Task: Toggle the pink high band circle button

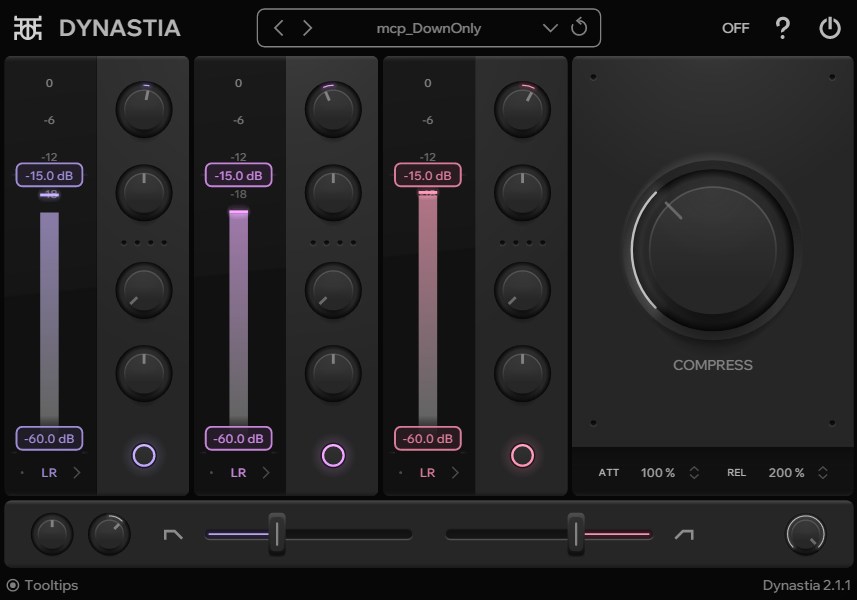Action: (522, 456)
